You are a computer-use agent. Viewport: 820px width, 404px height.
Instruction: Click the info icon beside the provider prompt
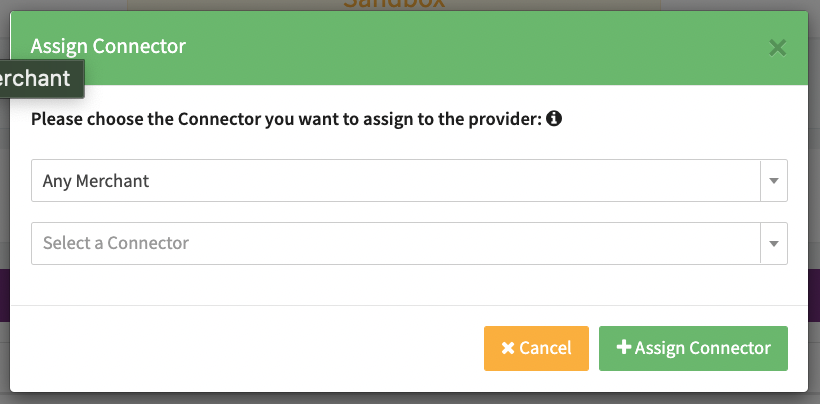(554, 119)
